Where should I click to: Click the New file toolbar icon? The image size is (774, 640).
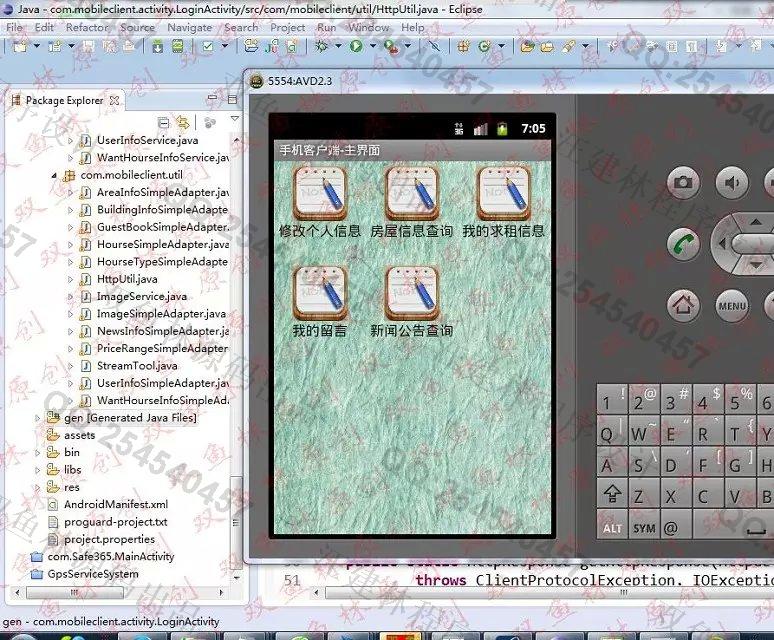(20, 46)
